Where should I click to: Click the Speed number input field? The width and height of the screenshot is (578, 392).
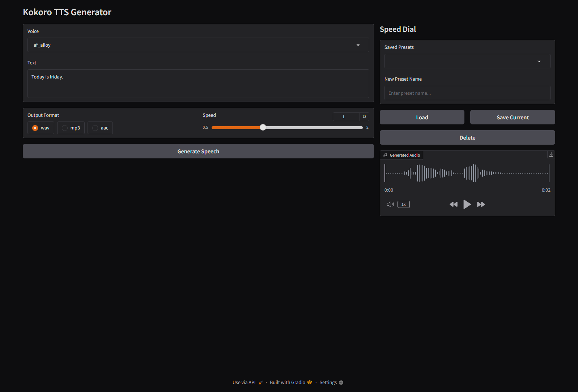point(346,116)
